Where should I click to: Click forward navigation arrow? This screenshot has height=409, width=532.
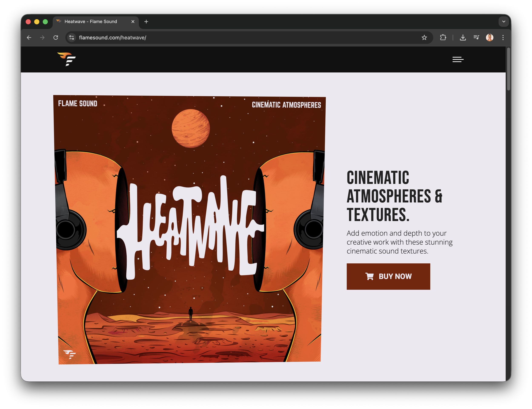42,37
